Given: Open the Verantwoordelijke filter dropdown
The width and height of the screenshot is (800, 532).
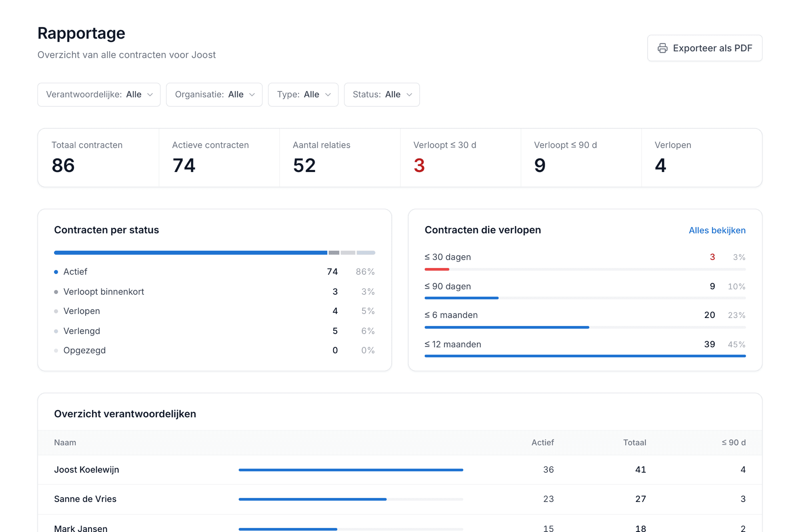Looking at the screenshot, I should [x=99, y=94].
